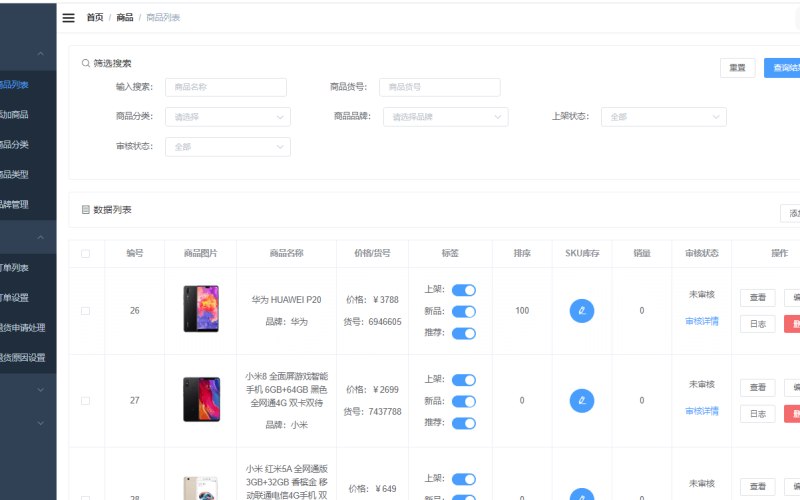Select row checkbox for product 27
The height and width of the screenshot is (500, 800).
(85, 401)
